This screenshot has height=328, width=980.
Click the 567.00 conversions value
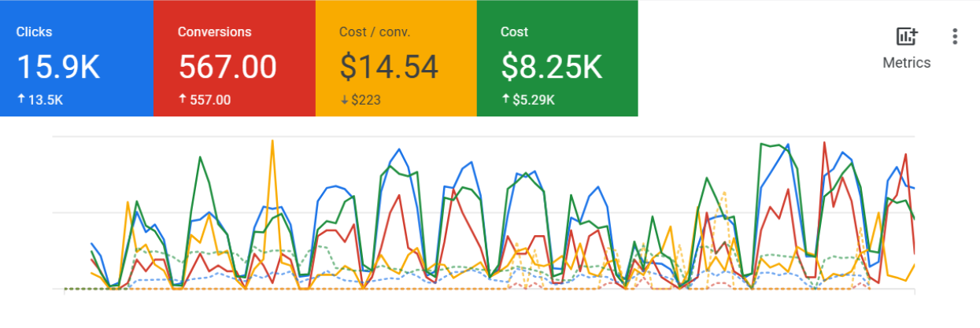[227, 68]
